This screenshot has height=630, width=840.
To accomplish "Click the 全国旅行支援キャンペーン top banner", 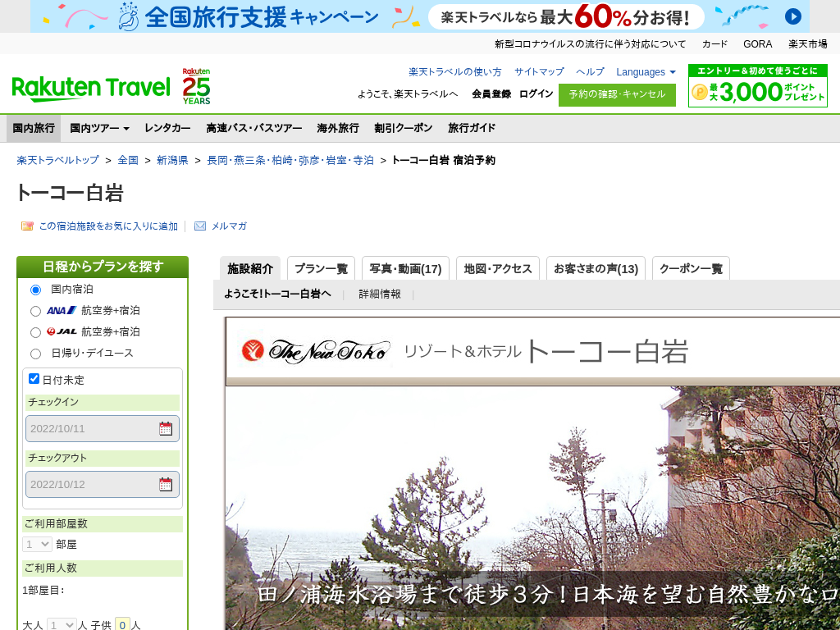I will click(x=419, y=16).
